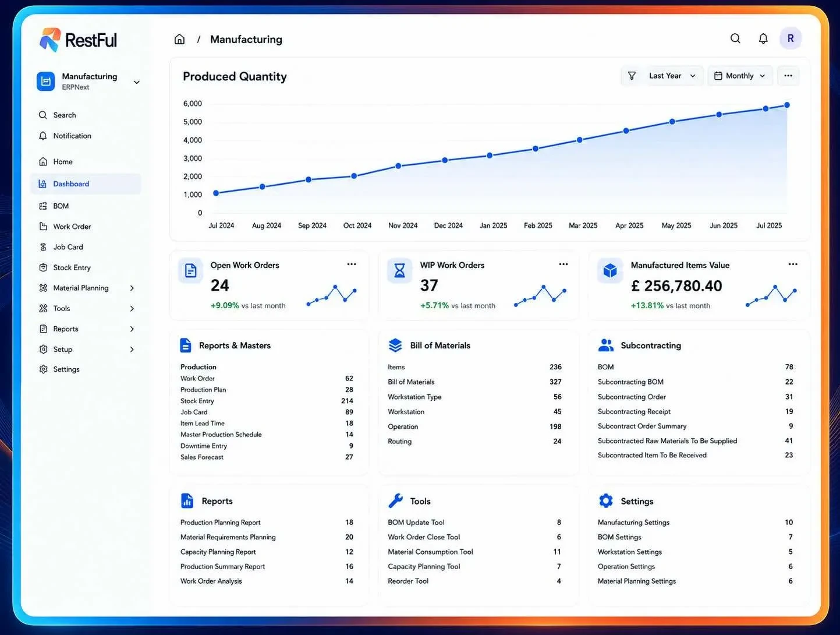The width and height of the screenshot is (840, 635).
Task: Expand Material Planning in the sidebar
Action: tap(132, 288)
